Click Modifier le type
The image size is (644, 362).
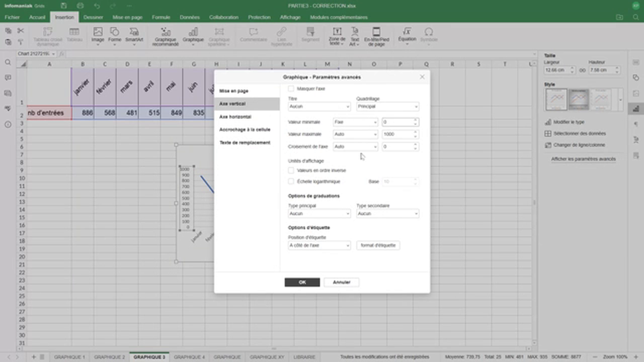click(565, 122)
